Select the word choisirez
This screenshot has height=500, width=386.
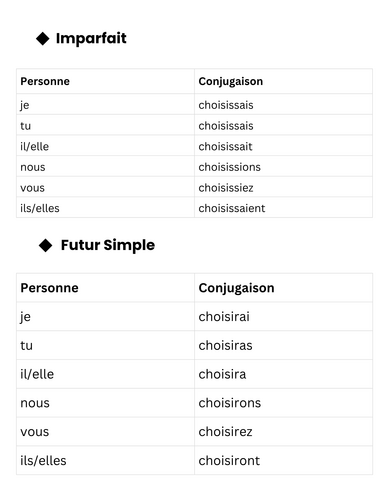click(225, 432)
